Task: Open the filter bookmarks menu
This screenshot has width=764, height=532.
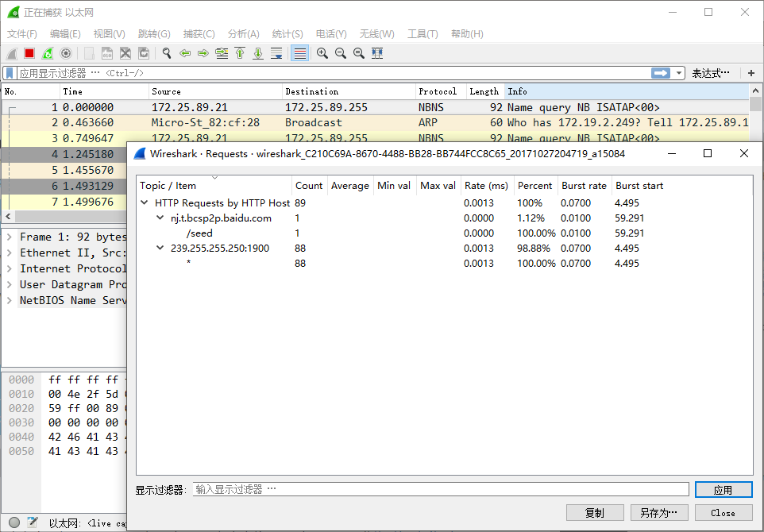Action: pos(10,72)
